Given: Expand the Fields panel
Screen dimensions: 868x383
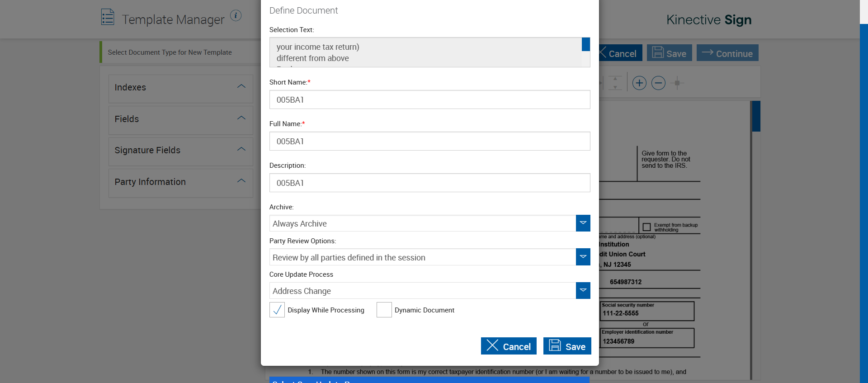Looking at the screenshot, I should click(x=181, y=120).
